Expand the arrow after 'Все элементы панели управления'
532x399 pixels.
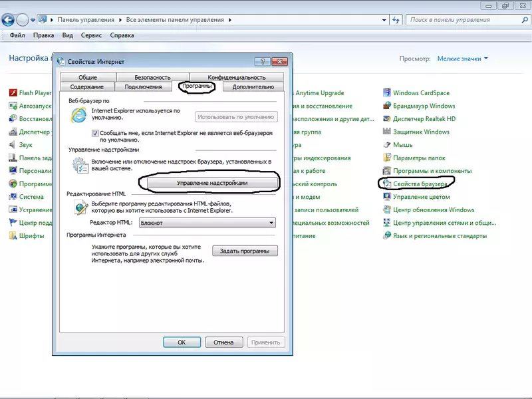coord(229,20)
